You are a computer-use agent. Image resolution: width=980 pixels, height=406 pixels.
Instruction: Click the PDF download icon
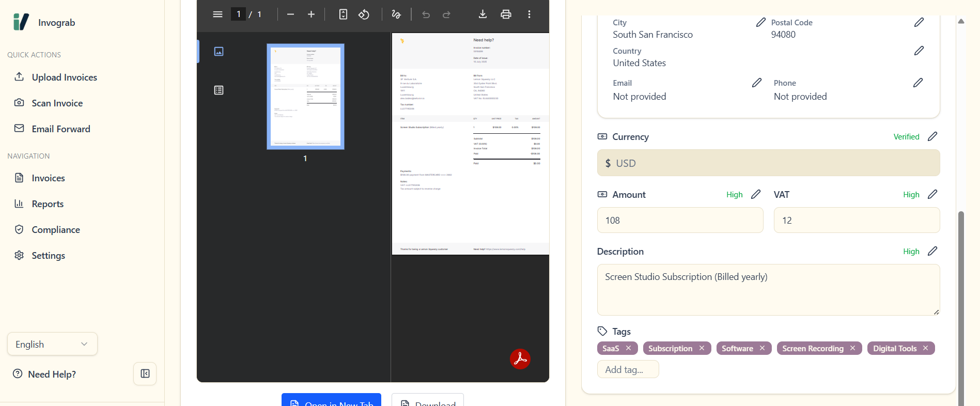(x=483, y=14)
